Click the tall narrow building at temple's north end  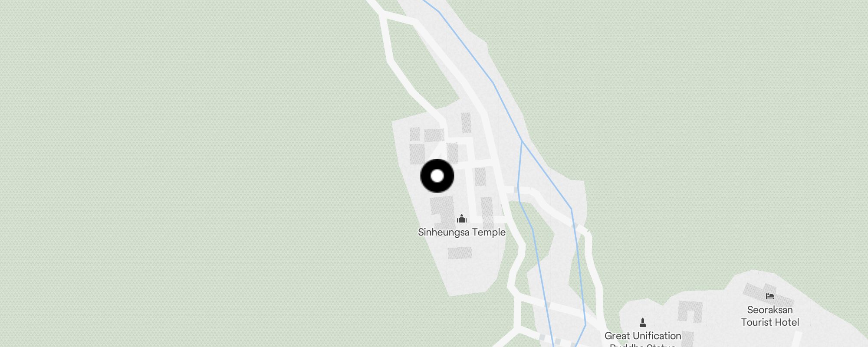pyautogui.click(x=466, y=123)
